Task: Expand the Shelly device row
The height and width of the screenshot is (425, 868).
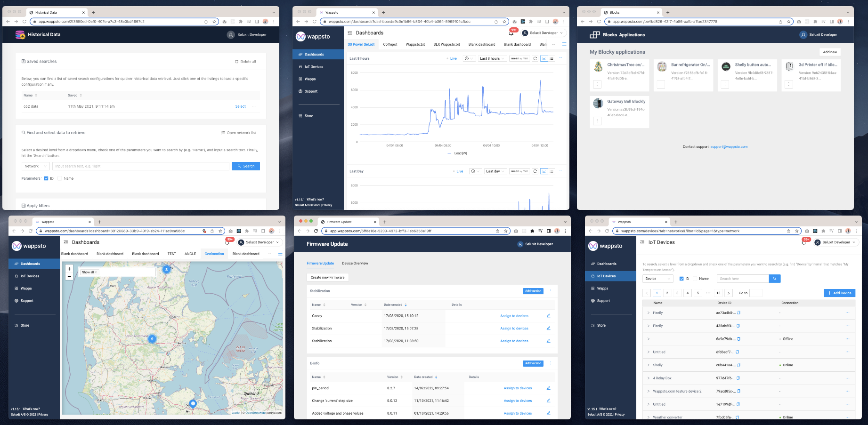Action: click(x=648, y=365)
